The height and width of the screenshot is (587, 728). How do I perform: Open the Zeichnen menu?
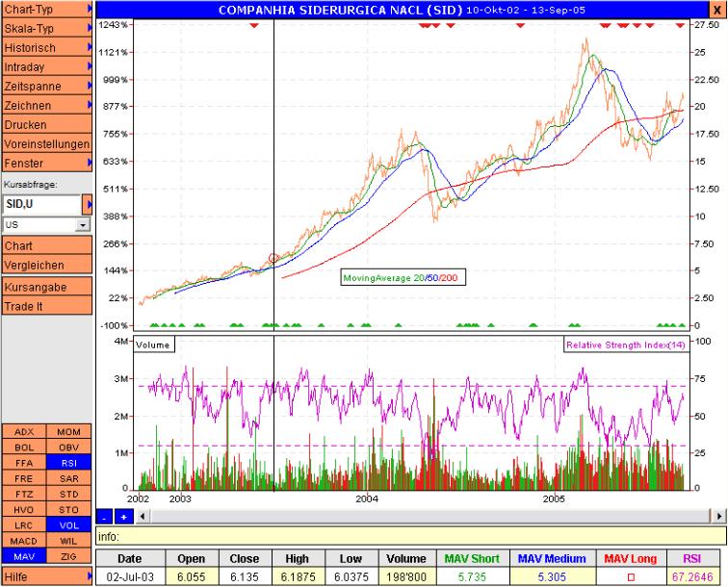47,105
